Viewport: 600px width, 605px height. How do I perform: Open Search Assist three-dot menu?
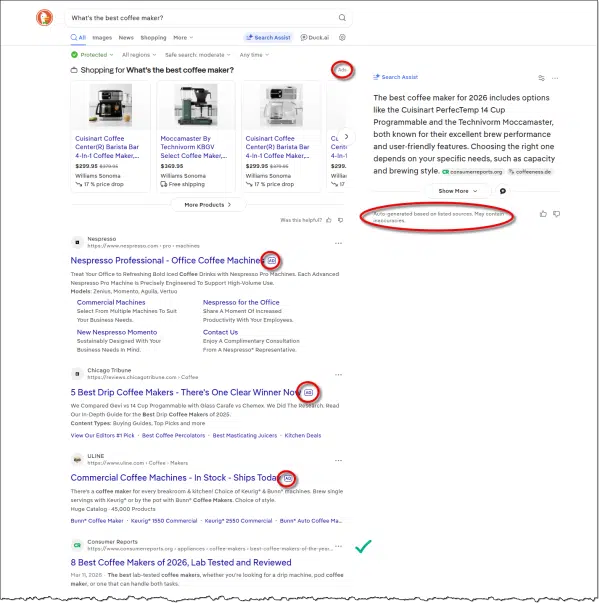click(x=555, y=78)
